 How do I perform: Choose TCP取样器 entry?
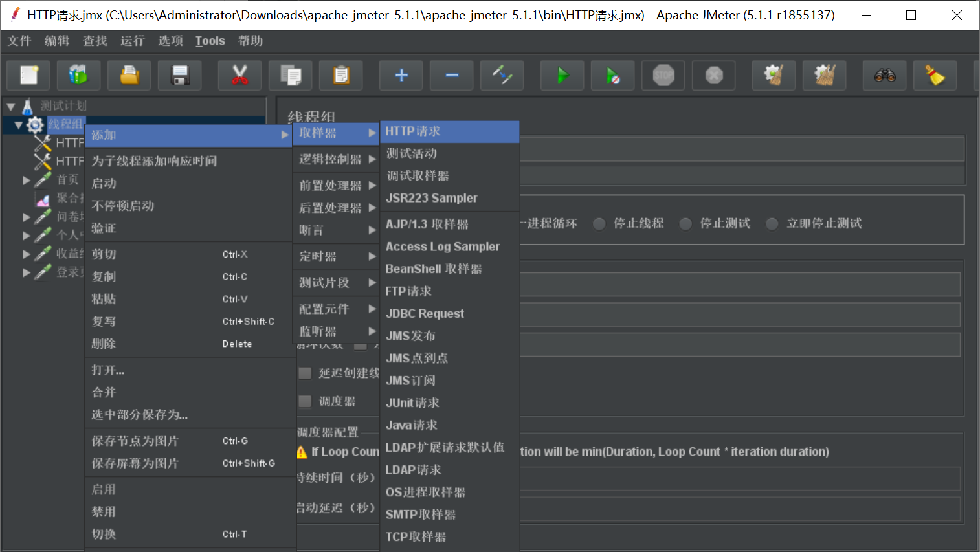point(450,537)
